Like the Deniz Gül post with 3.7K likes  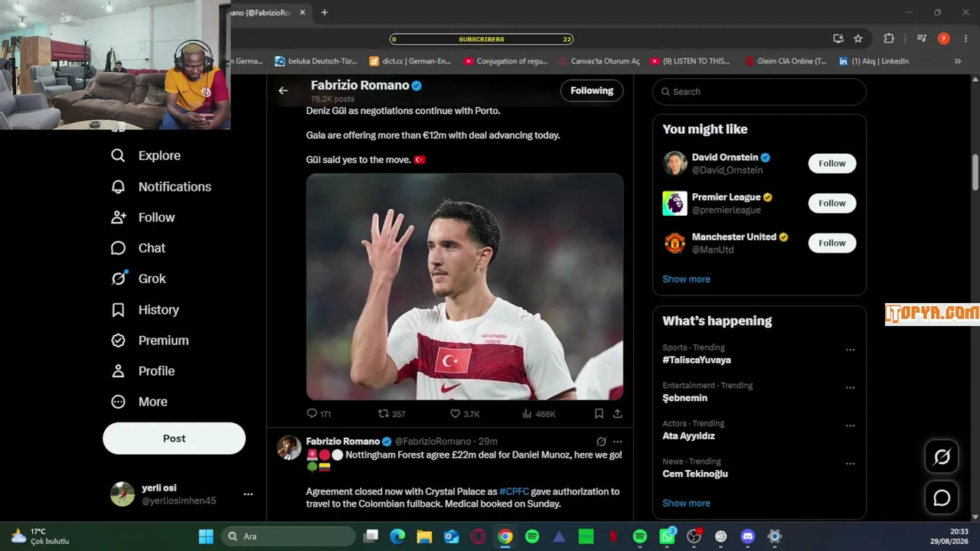pos(465,414)
